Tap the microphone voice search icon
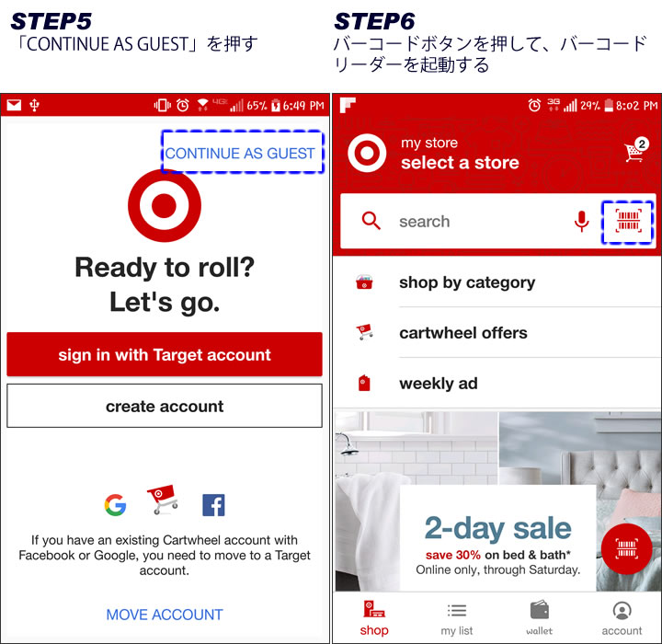This screenshot has height=644, width=662. tap(581, 221)
